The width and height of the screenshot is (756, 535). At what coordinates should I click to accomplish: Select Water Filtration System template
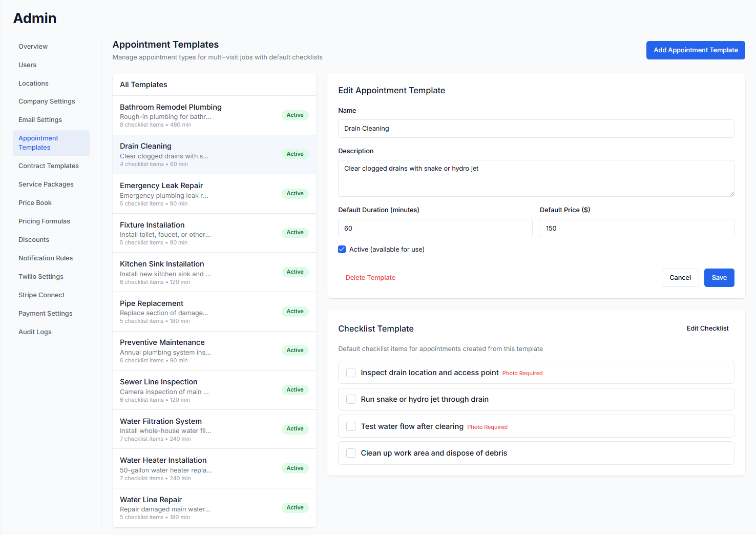tap(214, 429)
